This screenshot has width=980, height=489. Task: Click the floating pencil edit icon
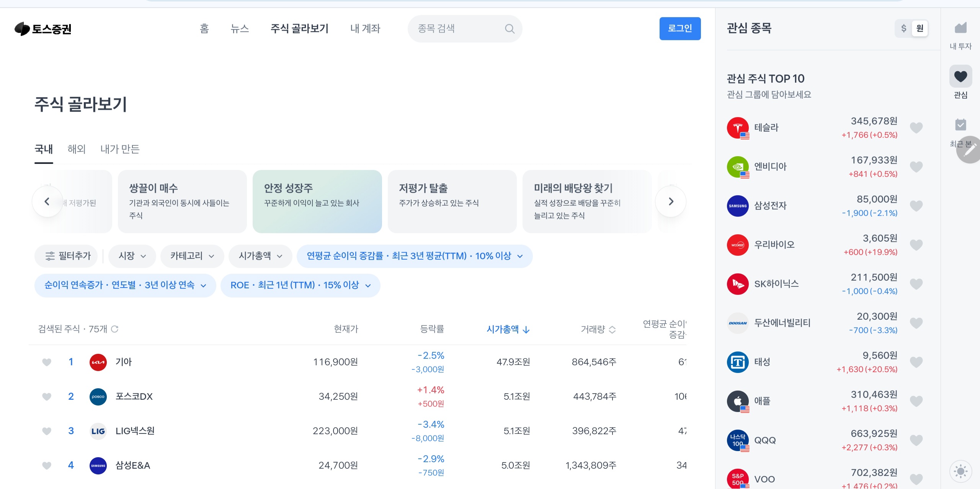969,150
